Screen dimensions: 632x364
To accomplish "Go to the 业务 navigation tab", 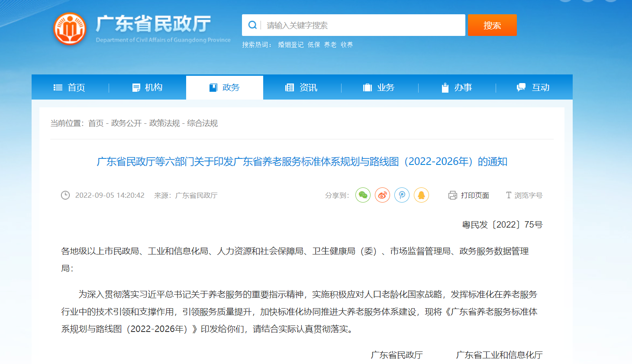I will click(x=380, y=87).
